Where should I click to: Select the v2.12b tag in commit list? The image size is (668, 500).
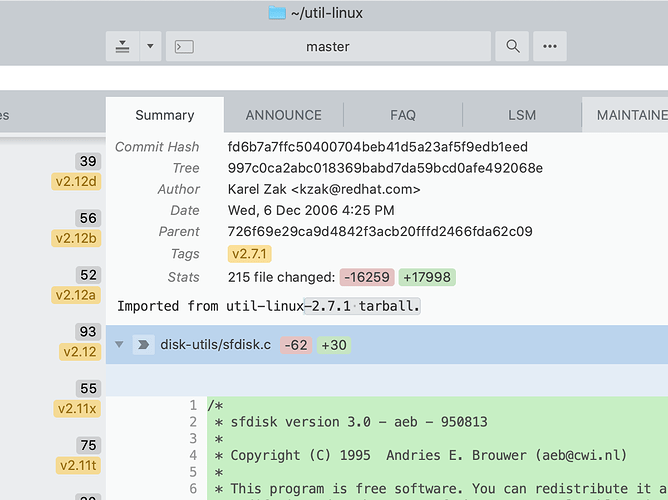(x=76, y=238)
